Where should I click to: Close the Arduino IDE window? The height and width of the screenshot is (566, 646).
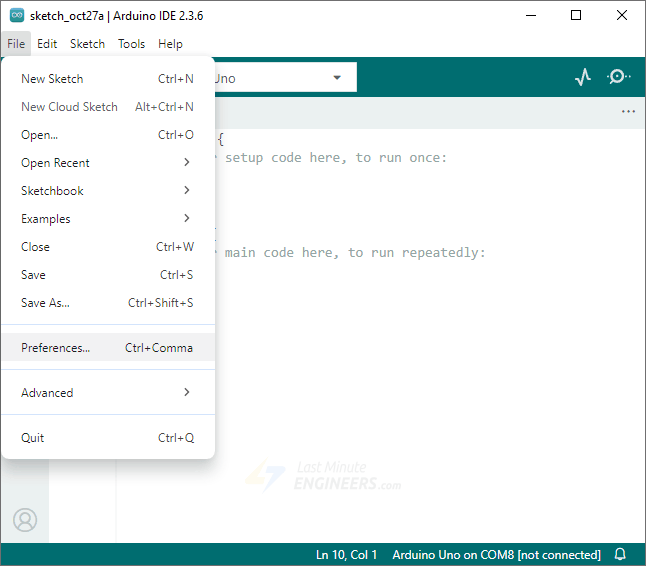pos(622,16)
